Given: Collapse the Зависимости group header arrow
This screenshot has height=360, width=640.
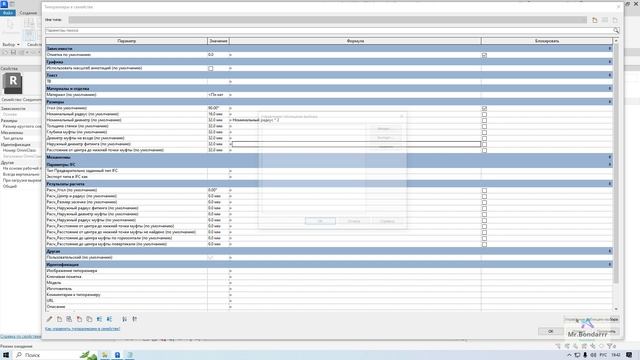Looking at the screenshot, I should 610,49.
